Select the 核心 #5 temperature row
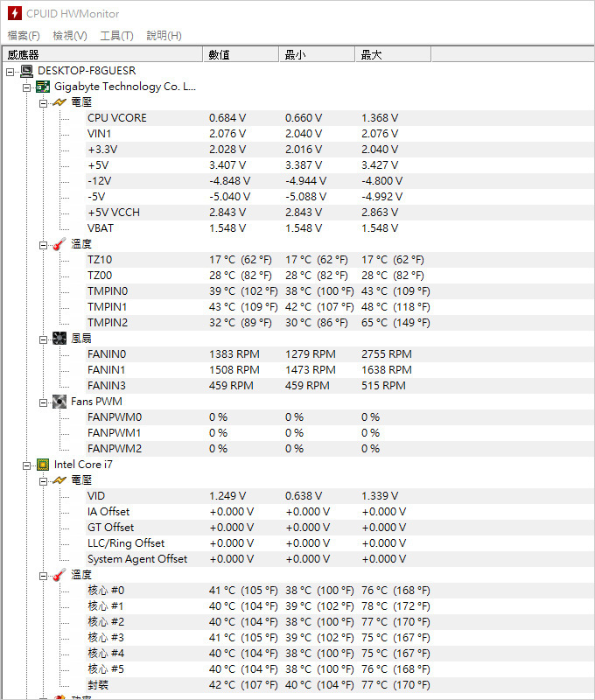The image size is (595, 700). point(339,669)
